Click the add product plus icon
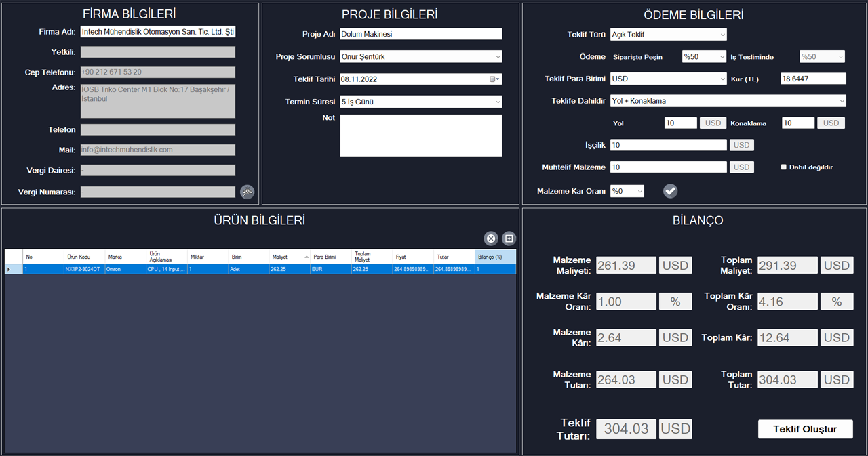 coord(509,239)
